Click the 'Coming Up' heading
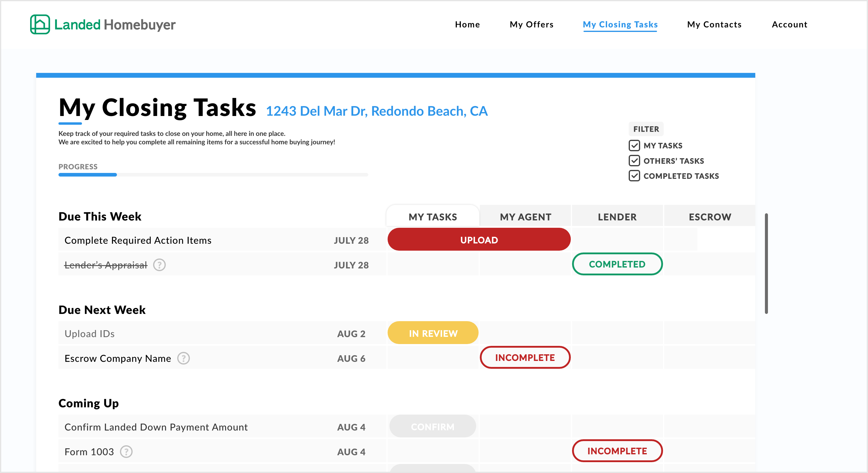The image size is (868, 473). [89, 403]
